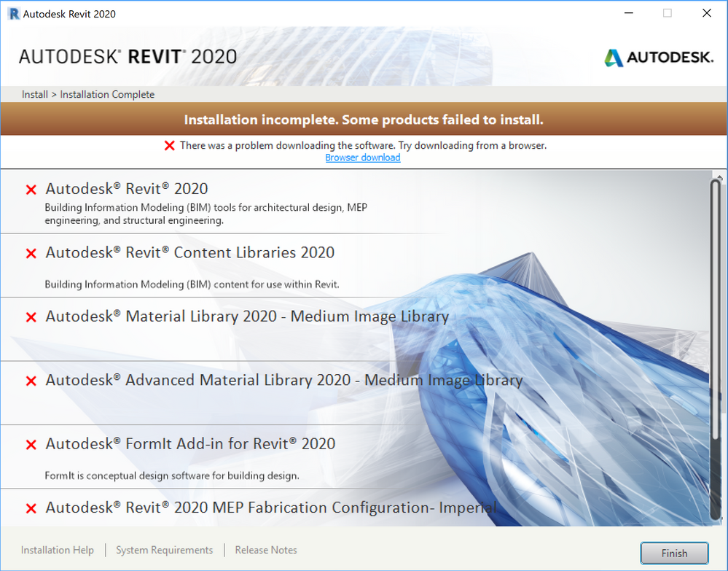Click the product list vertical scrollbar
This screenshot has height=571, width=728.
[x=716, y=351]
